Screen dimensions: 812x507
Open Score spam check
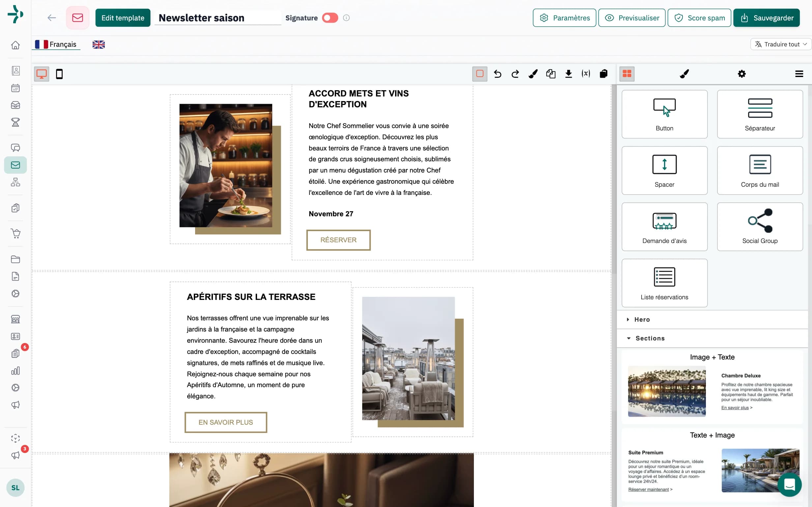pyautogui.click(x=699, y=18)
